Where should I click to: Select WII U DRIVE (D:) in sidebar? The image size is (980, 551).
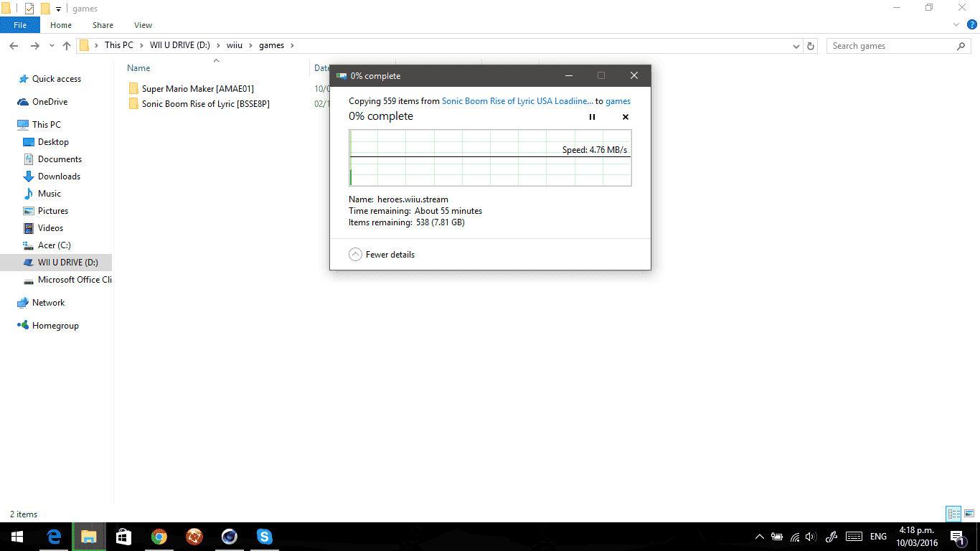[x=56, y=263]
